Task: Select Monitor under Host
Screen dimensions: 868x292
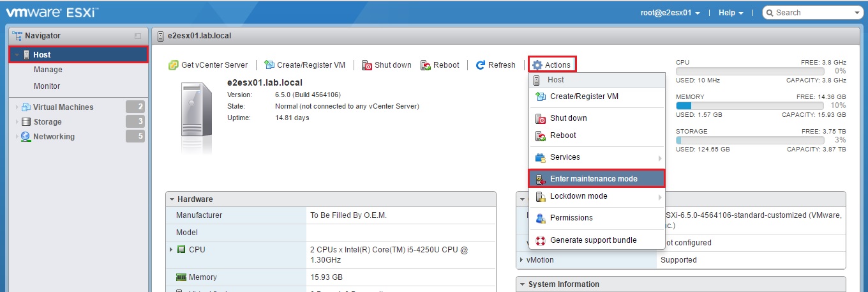Action: tap(47, 86)
